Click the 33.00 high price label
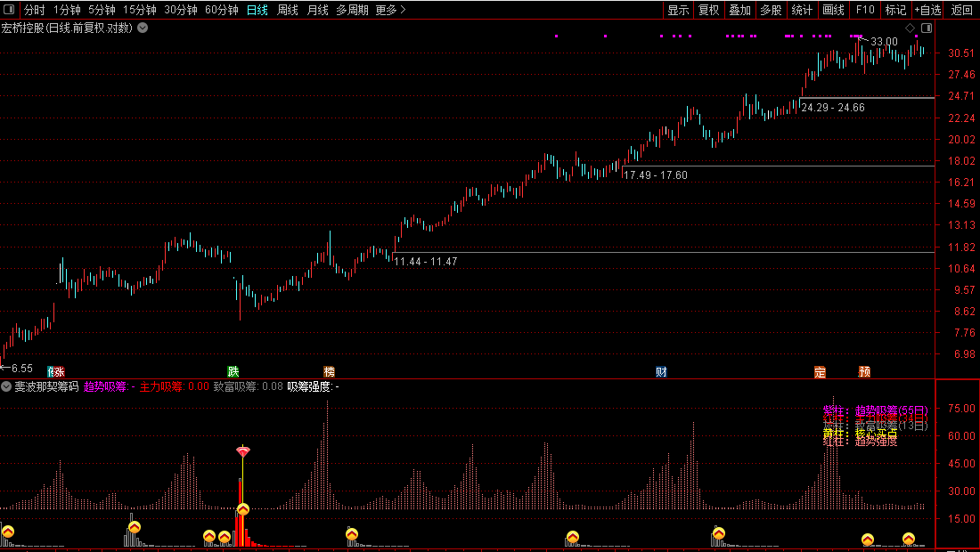The width and height of the screenshot is (980, 552). (x=885, y=42)
